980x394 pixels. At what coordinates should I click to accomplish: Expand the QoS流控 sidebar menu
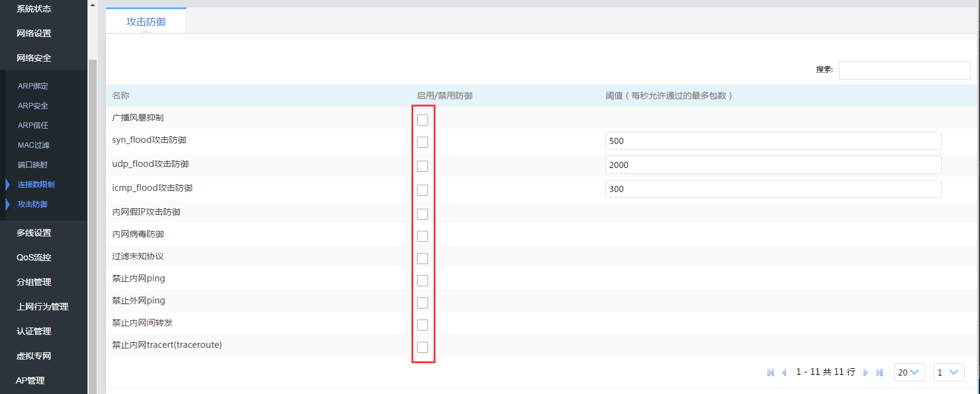pyautogui.click(x=34, y=257)
